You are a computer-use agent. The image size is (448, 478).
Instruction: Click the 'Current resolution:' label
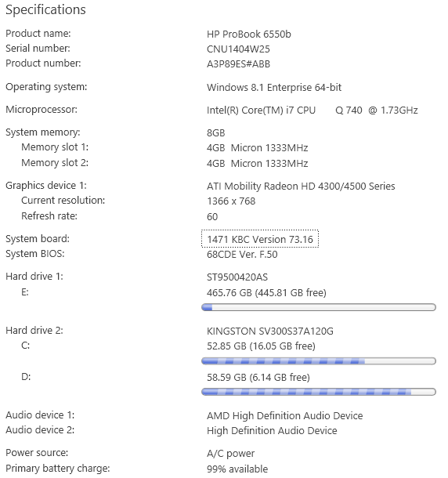click(63, 201)
